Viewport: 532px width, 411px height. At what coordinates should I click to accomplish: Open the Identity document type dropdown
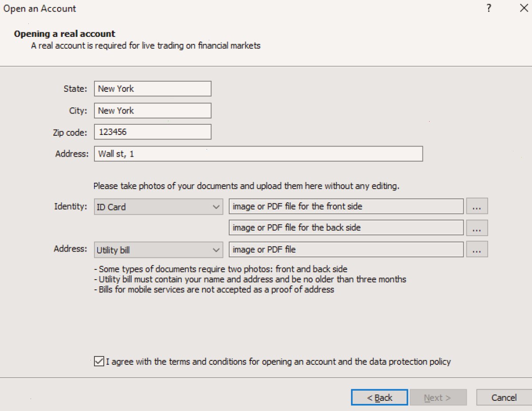158,207
